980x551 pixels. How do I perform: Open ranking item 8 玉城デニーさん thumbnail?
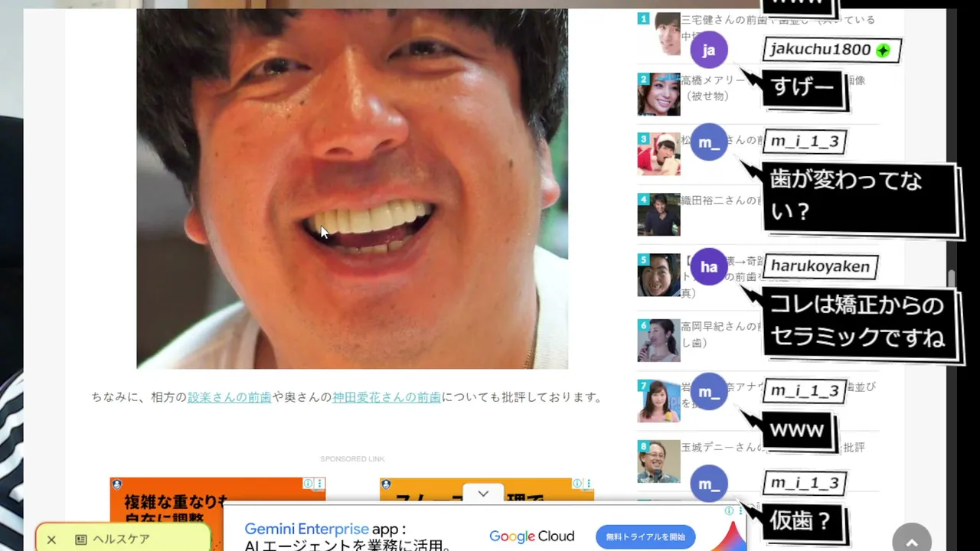[659, 461]
